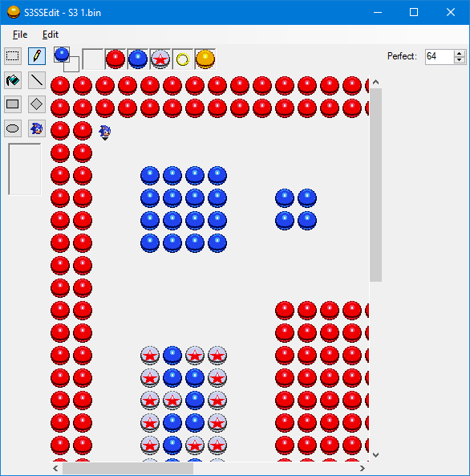Select the Pencil drawing tool
This screenshot has height=476, width=470.
pos(37,56)
